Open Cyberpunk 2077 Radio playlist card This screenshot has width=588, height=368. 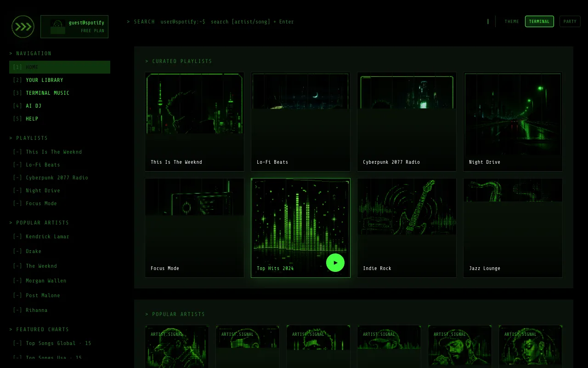point(407,121)
